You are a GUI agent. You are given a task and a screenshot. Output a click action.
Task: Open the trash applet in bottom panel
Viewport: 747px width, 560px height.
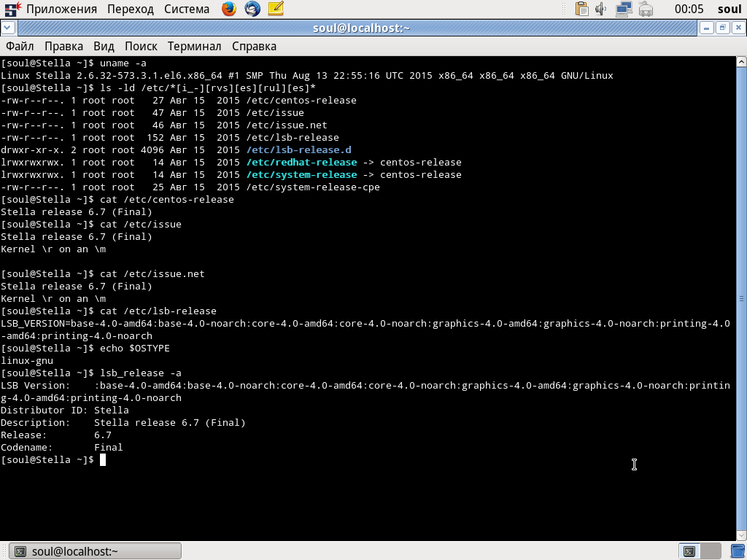pos(739,551)
